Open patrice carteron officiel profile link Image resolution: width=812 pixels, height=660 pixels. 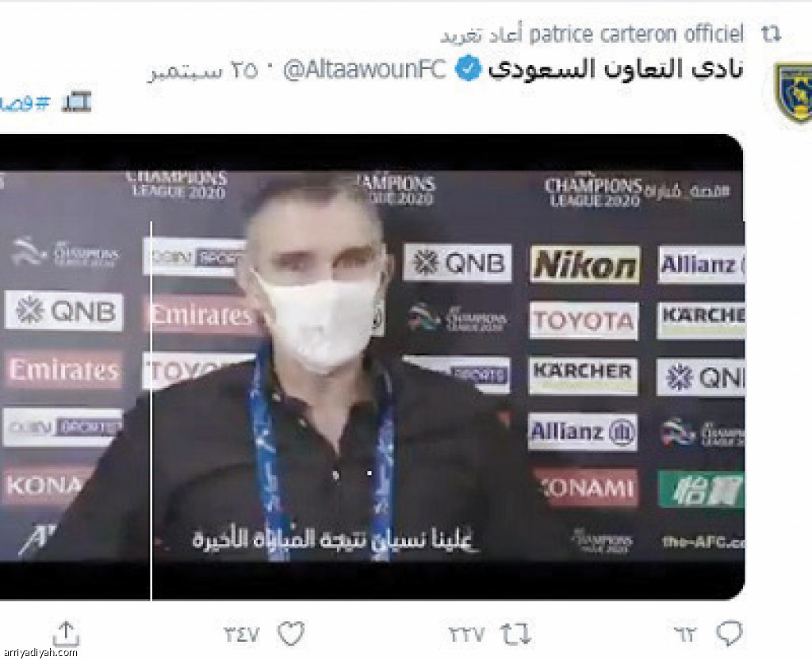point(637,34)
